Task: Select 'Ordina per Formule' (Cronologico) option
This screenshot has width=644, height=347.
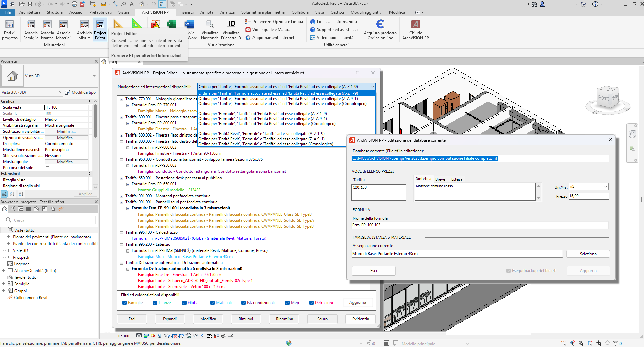Action: [267, 124]
